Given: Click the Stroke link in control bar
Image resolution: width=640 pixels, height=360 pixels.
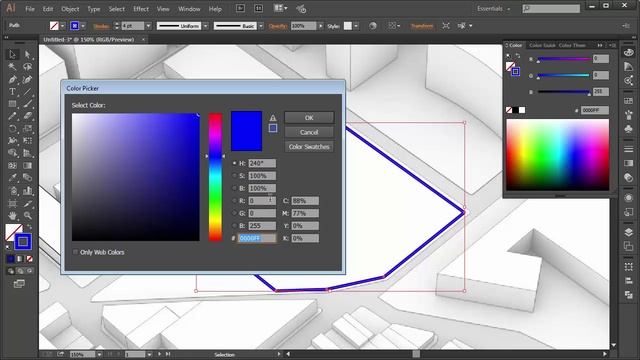Looking at the screenshot, I should (x=101, y=26).
